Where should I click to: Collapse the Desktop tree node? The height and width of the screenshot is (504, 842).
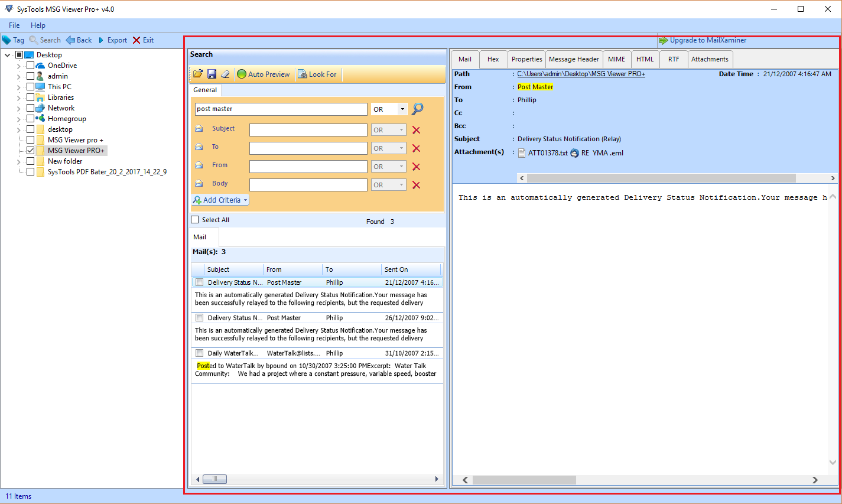click(8, 55)
